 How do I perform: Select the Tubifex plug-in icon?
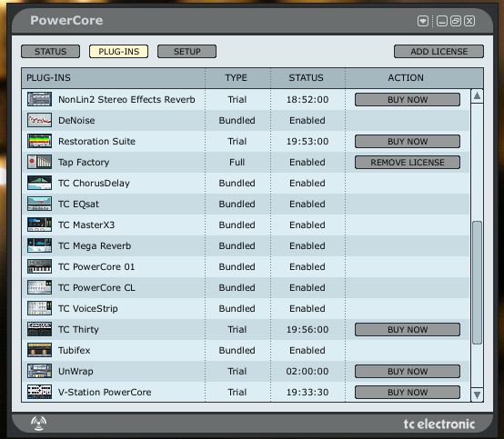[39, 350]
